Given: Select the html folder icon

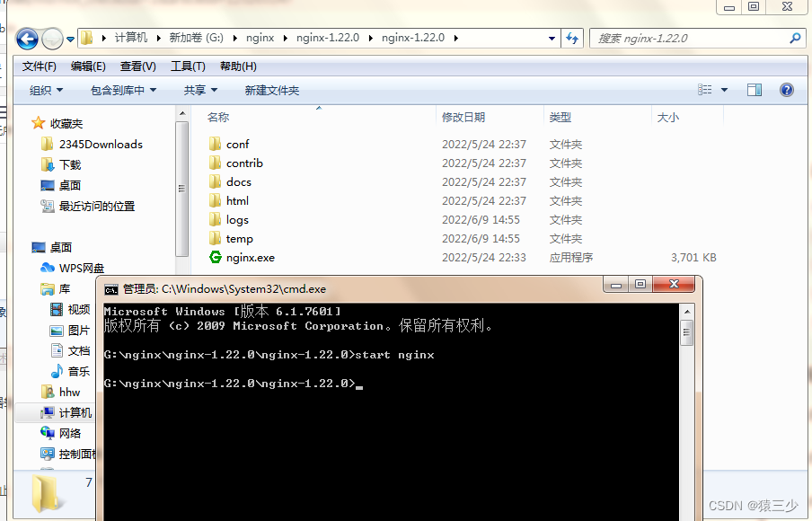Looking at the screenshot, I should click(215, 200).
